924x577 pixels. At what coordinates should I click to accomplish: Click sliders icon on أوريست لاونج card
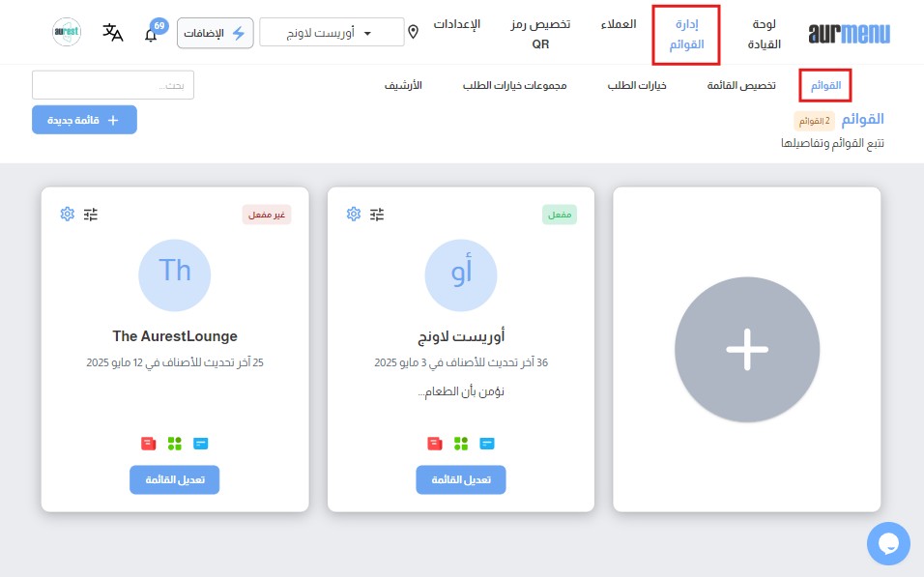(377, 214)
